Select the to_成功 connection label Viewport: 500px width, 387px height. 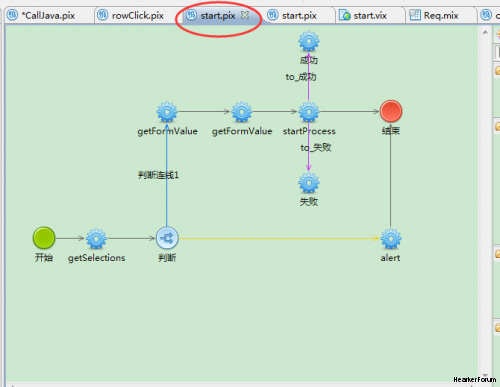tap(301, 77)
